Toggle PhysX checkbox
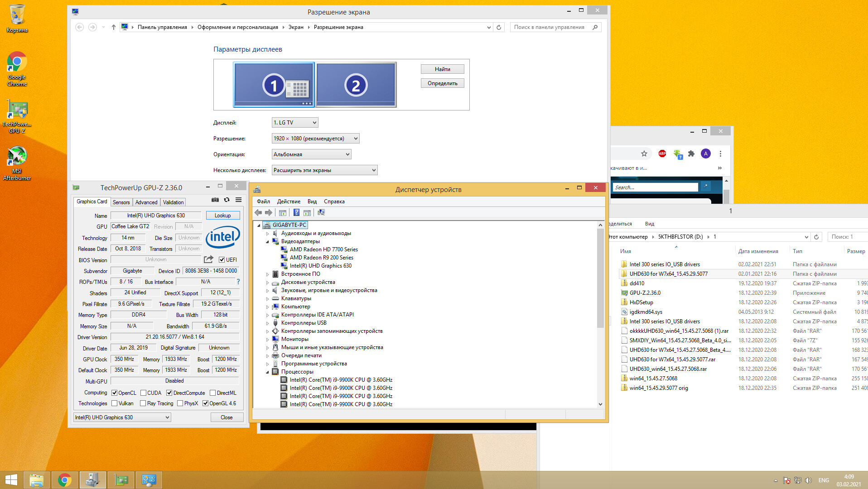The width and height of the screenshot is (868, 489). pos(180,403)
